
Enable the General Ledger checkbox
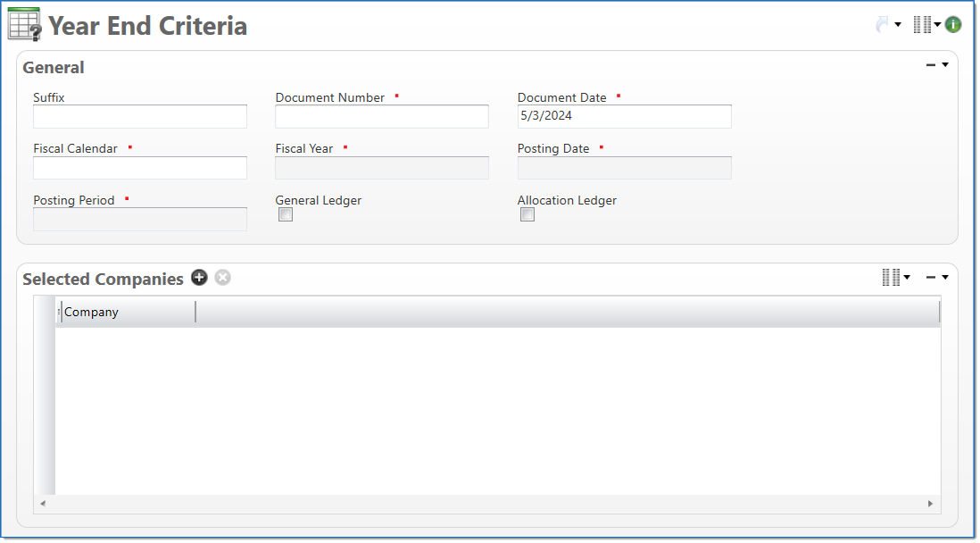click(286, 214)
